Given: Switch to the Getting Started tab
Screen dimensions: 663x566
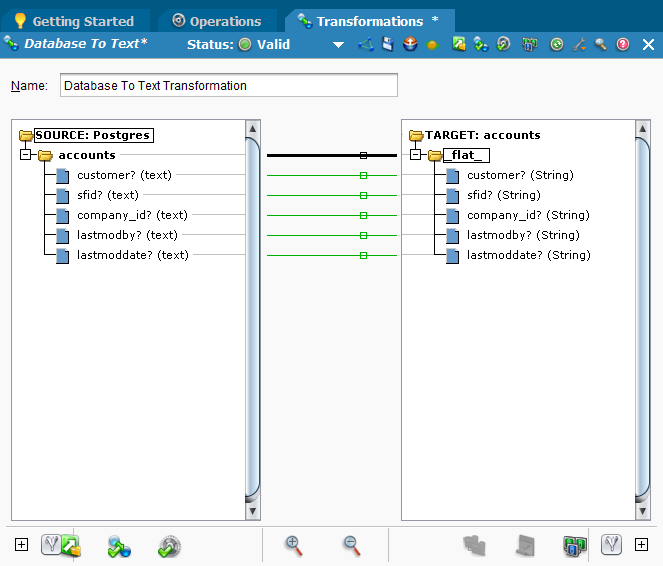Looking at the screenshot, I should (82, 21).
